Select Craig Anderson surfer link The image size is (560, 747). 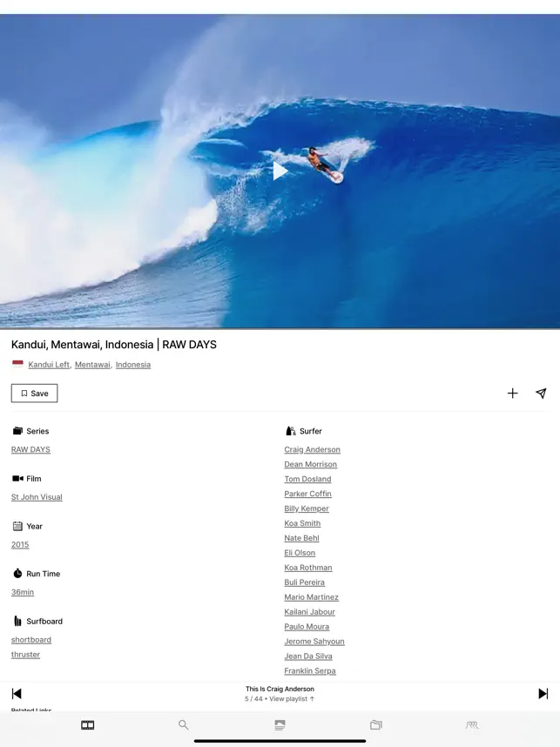pyautogui.click(x=312, y=449)
